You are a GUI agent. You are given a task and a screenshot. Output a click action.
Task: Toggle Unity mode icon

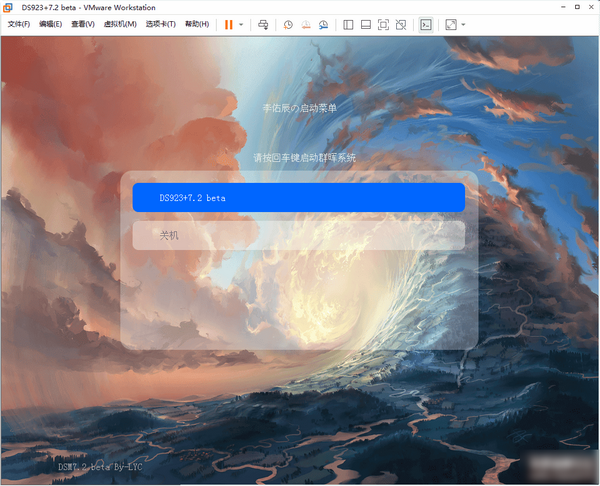(401, 25)
